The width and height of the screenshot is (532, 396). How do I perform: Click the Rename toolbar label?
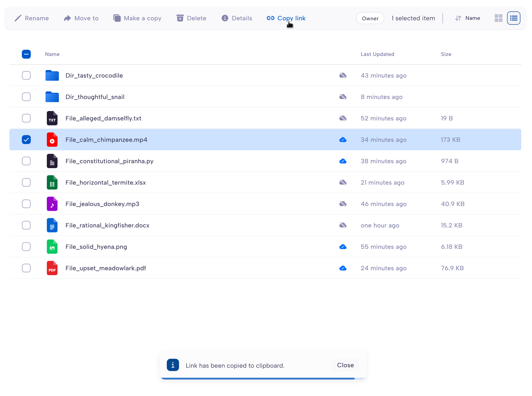pyautogui.click(x=37, y=18)
